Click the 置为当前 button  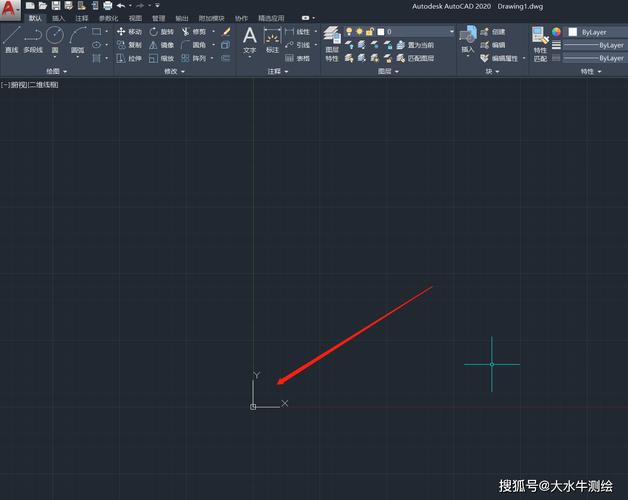pyautogui.click(x=420, y=45)
